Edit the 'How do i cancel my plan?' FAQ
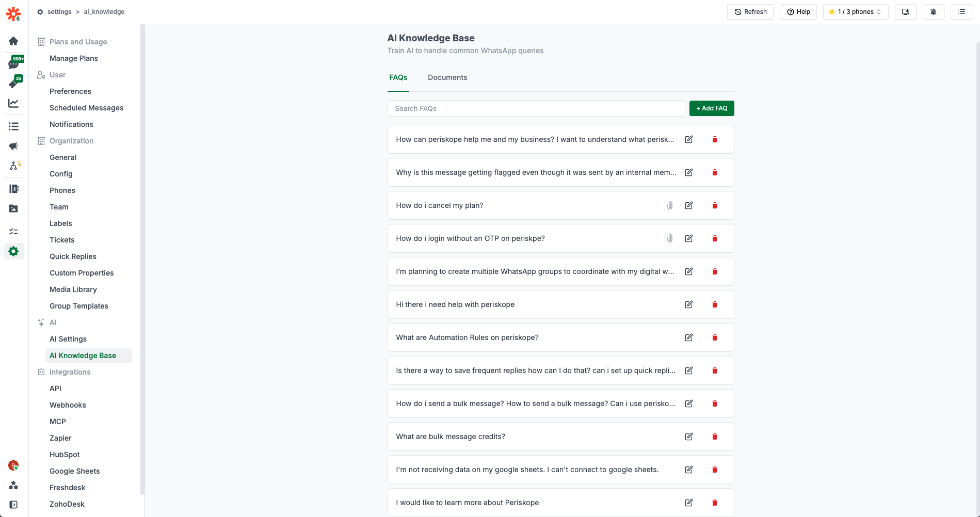The height and width of the screenshot is (517, 980). click(x=688, y=205)
